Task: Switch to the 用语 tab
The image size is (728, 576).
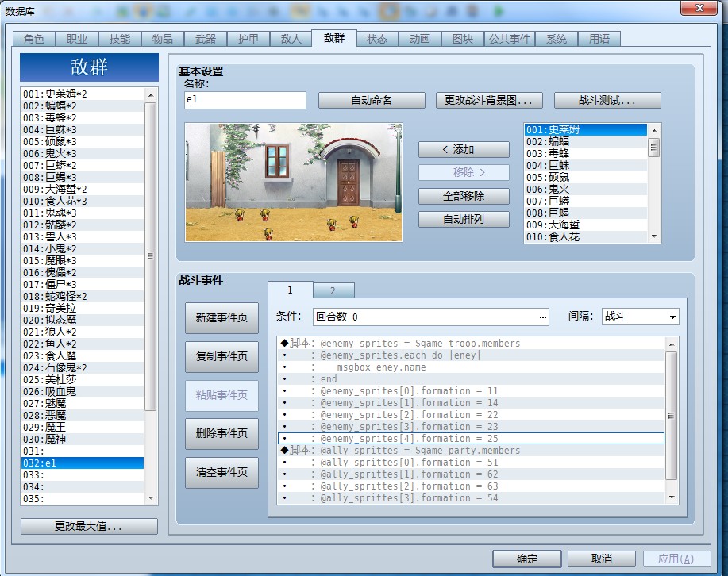Action: pos(599,39)
